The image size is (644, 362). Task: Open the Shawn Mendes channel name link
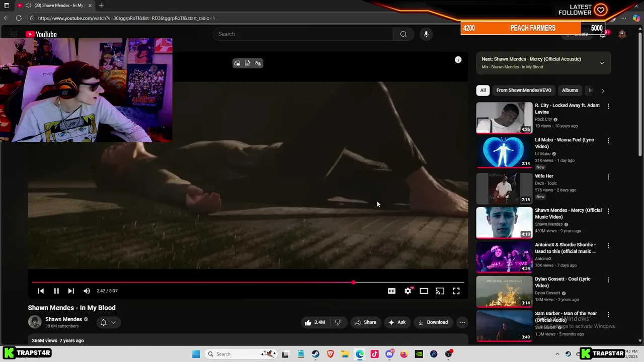[63, 319]
